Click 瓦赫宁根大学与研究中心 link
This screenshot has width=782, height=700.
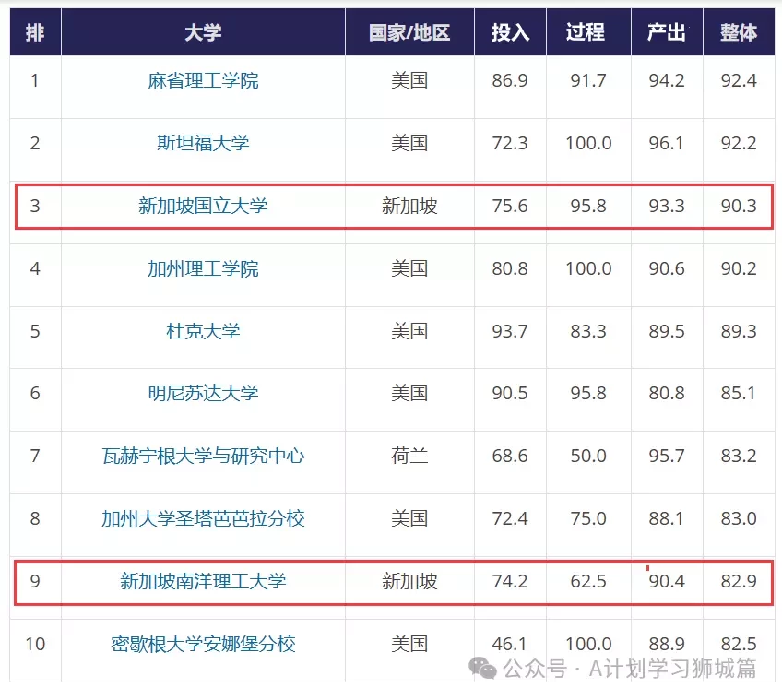click(203, 456)
